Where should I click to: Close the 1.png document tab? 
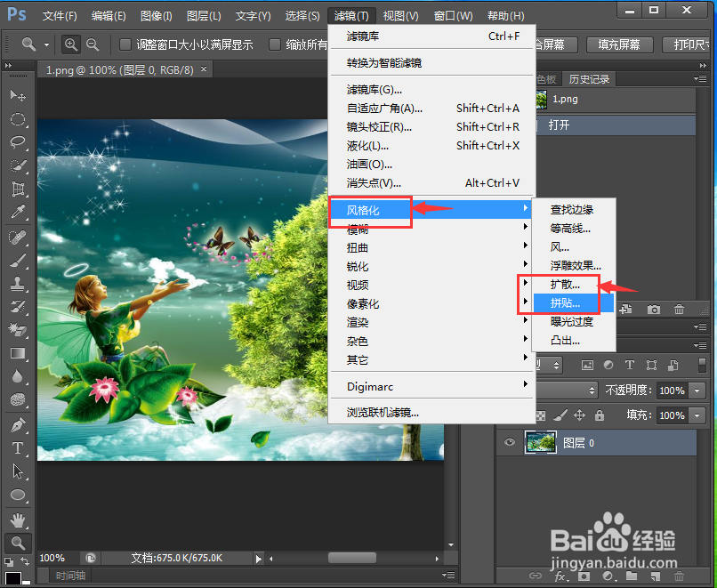[x=204, y=69]
